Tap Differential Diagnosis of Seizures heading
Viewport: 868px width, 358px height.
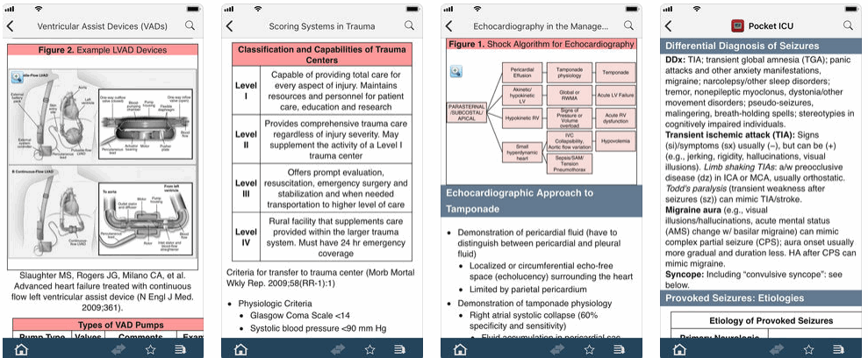pos(762,46)
